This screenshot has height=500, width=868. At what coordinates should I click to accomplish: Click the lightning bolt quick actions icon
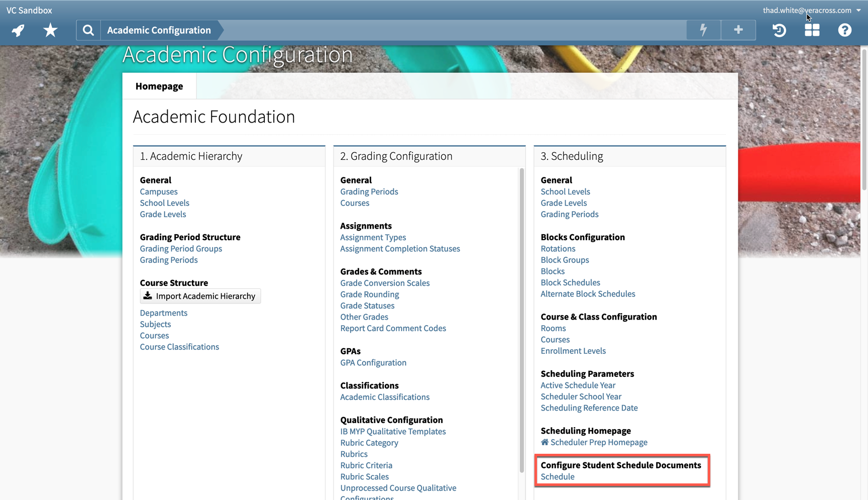pyautogui.click(x=703, y=30)
